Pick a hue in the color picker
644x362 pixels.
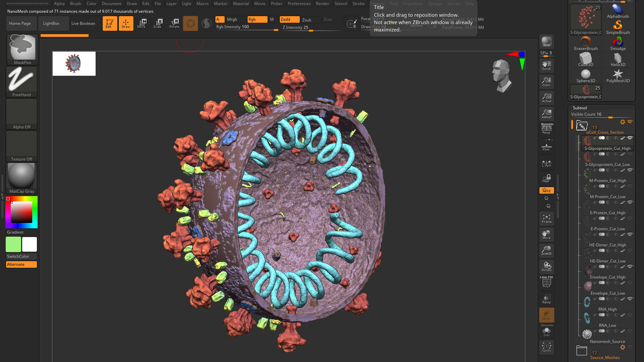(x=21, y=212)
